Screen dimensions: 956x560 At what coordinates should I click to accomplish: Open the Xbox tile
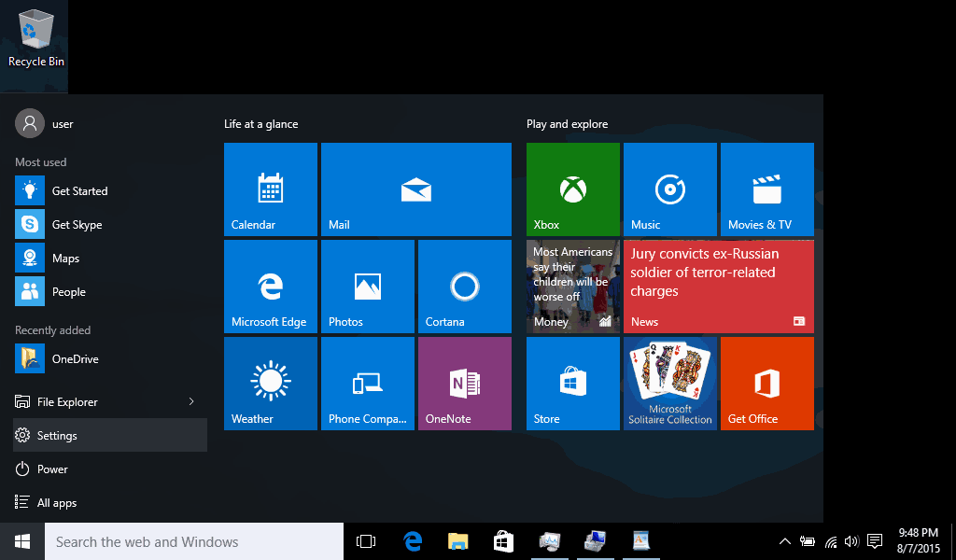pyautogui.click(x=573, y=189)
